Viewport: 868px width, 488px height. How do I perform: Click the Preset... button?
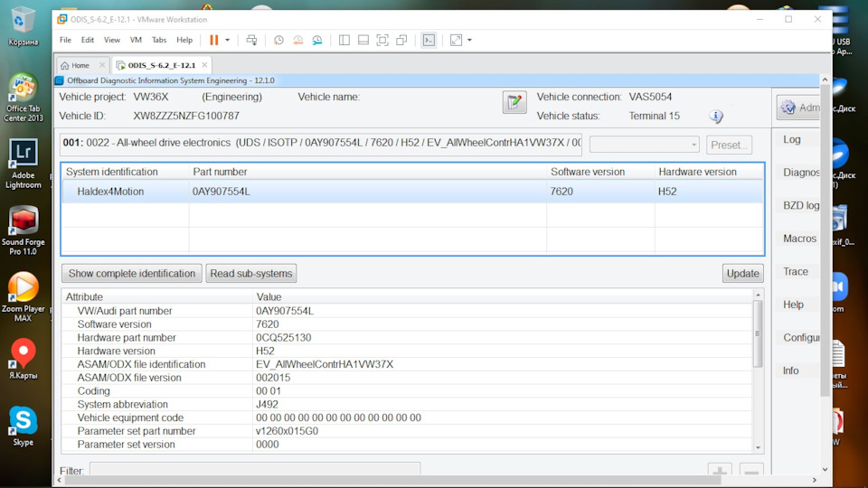tap(729, 145)
